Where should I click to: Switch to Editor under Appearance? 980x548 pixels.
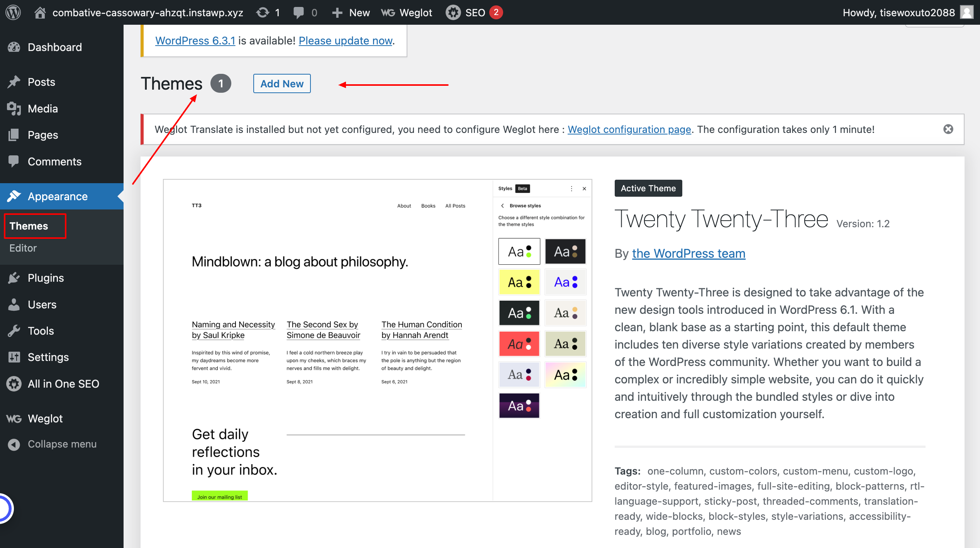pos(22,248)
